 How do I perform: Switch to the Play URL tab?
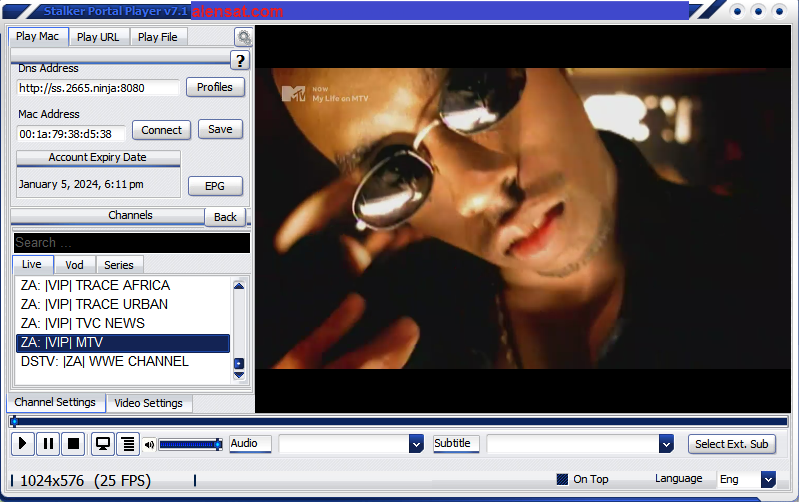[x=98, y=37]
